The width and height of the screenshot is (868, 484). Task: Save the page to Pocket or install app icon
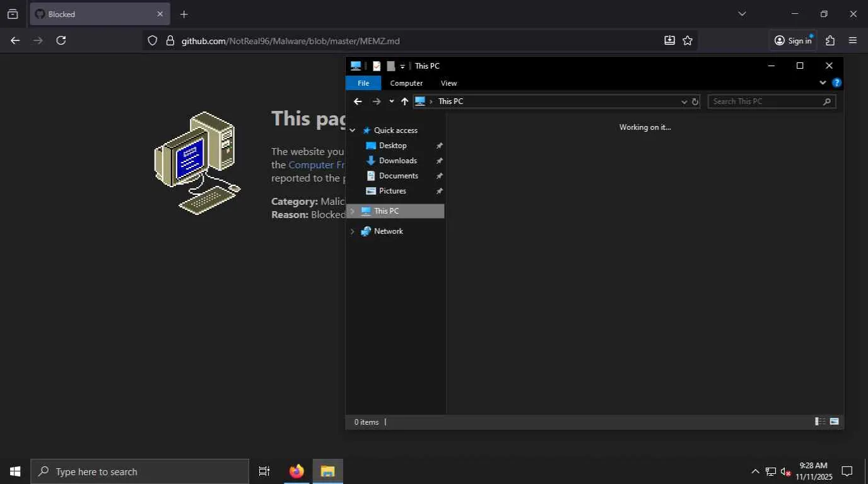[669, 40]
